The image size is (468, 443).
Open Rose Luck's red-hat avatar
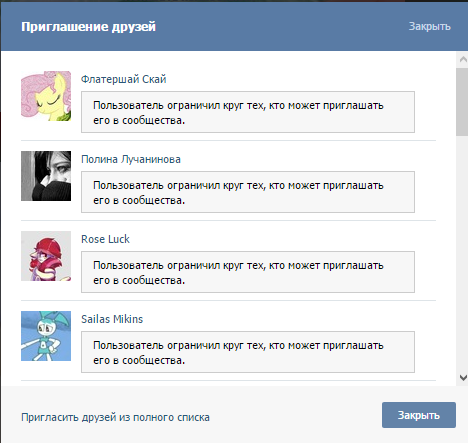pyautogui.click(x=46, y=256)
